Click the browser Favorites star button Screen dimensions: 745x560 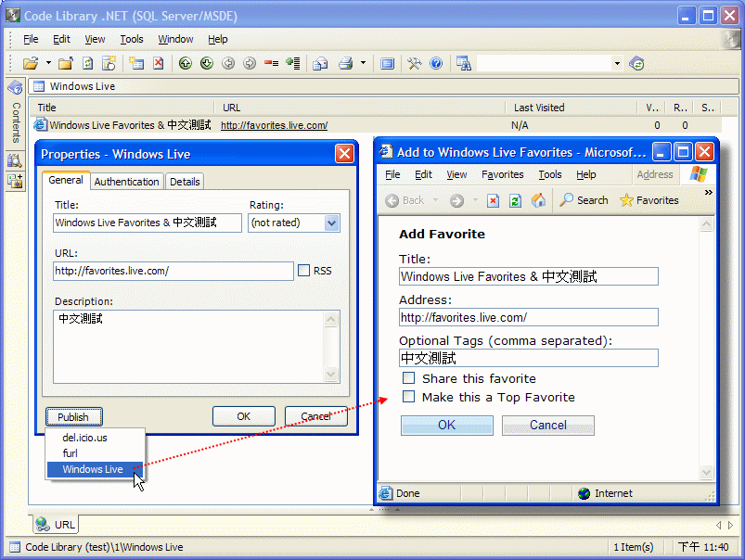649,200
